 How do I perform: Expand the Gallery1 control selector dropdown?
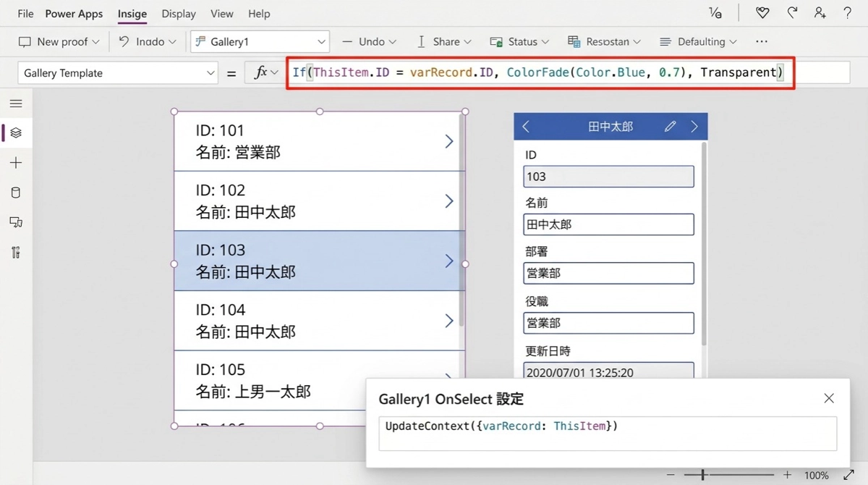pyautogui.click(x=260, y=42)
